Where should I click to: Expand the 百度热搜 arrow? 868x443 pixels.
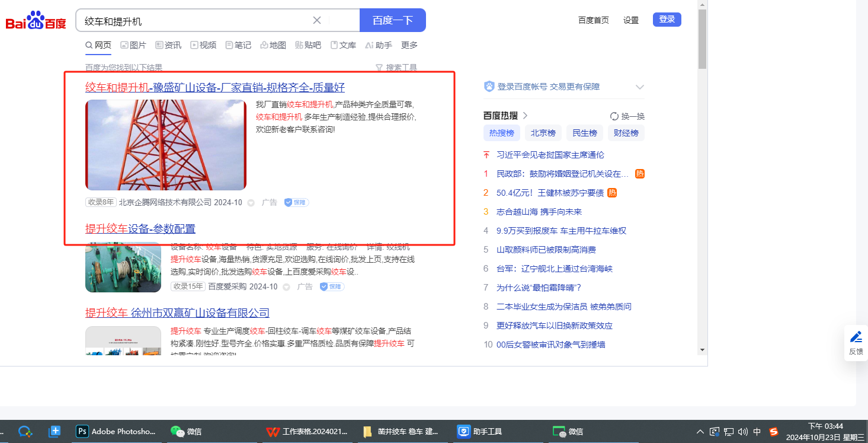click(x=525, y=116)
